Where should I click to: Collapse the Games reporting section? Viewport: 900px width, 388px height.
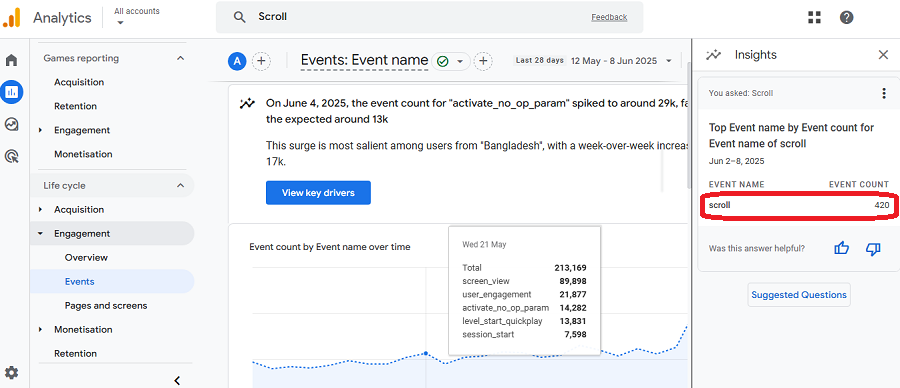pyautogui.click(x=180, y=58)
